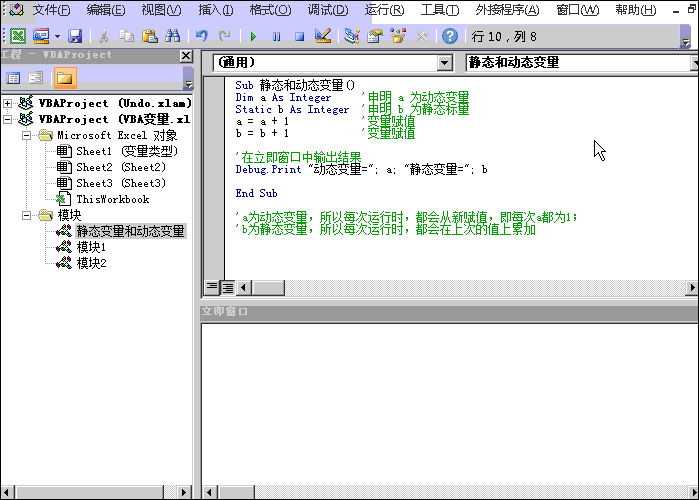The image size is (699, 500).
Task: Click the Insert UserForm icon
Action: point(41,36)
